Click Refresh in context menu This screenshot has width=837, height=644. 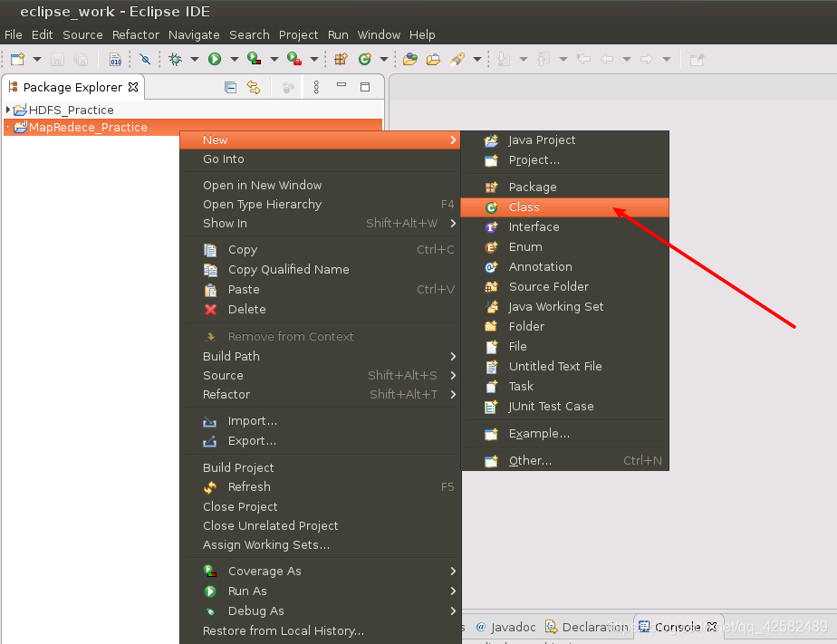(321, 487)
